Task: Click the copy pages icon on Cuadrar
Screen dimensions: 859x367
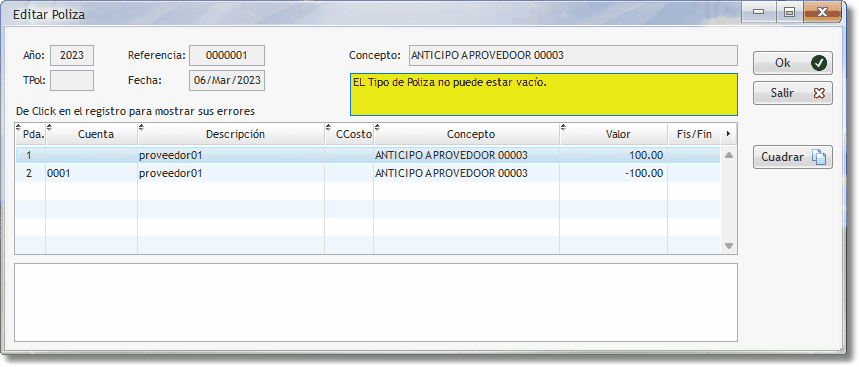Action: tap(818, 157)
